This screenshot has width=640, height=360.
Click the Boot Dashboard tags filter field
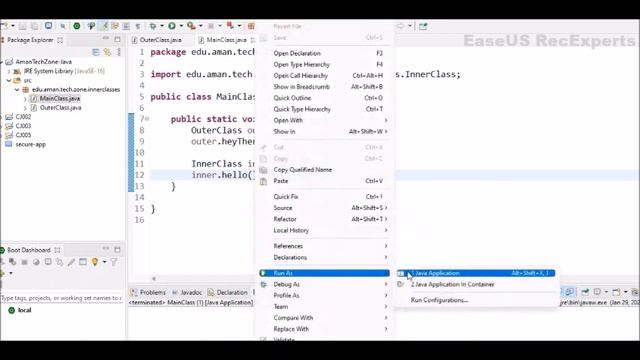[x=61, y=298]
